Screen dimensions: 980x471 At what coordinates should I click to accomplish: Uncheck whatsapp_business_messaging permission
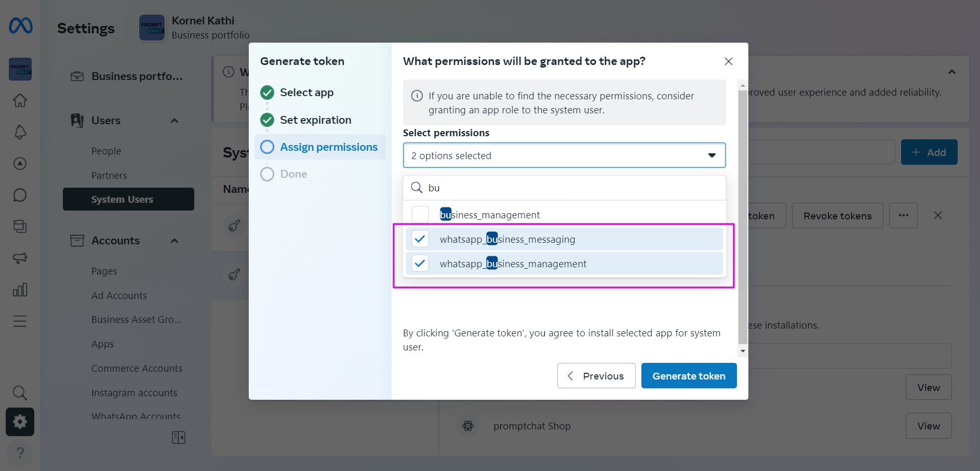pyautogui.click(x=420, y=239)
